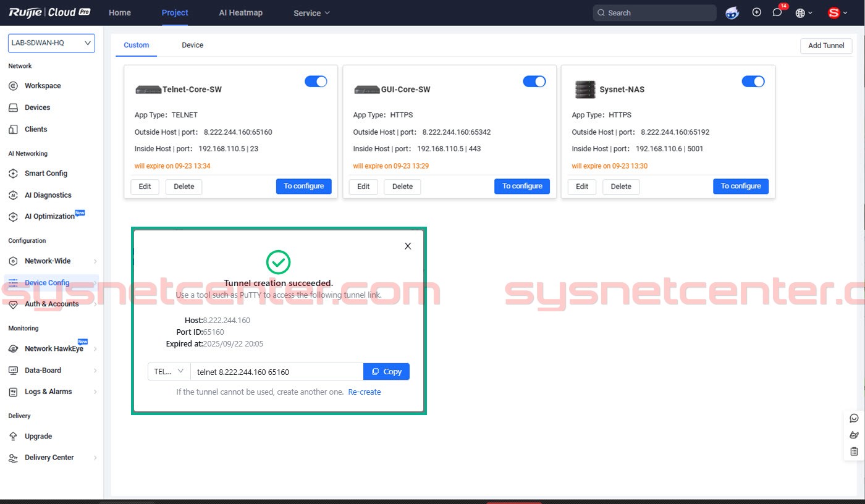Click To configure for GUI-Core-SW
The image size is (865, 504).
[522, 186]
